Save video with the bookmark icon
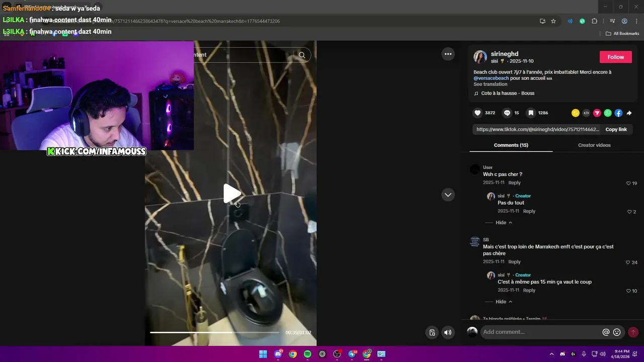 pos(531,113)
